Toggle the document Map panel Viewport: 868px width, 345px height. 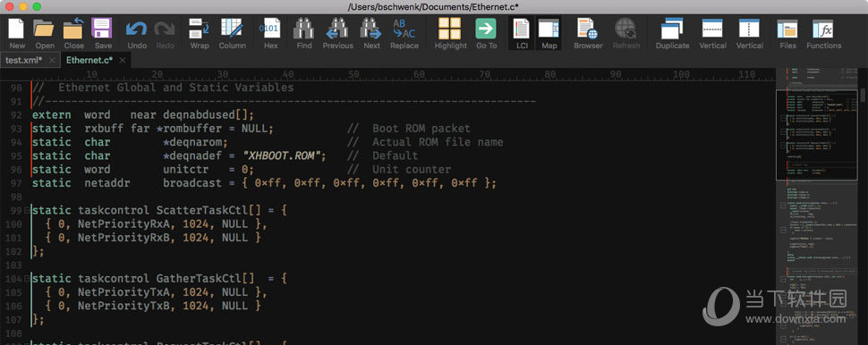(x=549, y=33)
